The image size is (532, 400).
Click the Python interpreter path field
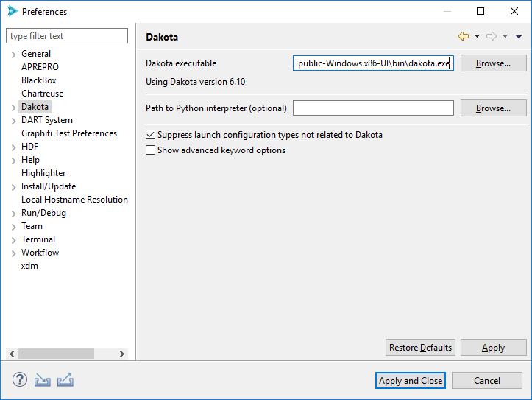point(373,108)
